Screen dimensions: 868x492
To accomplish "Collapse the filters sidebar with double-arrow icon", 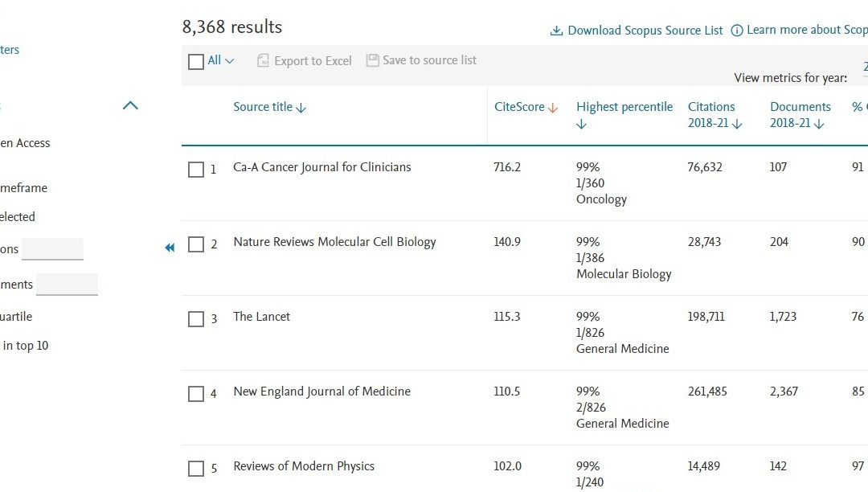I will click(x=170, y=248).
